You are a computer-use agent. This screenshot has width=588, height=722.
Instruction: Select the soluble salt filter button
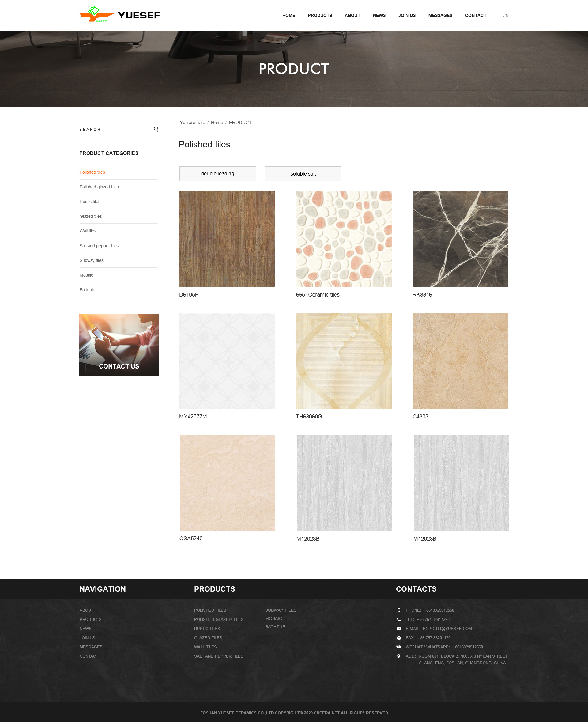click(x=303, y=173)
